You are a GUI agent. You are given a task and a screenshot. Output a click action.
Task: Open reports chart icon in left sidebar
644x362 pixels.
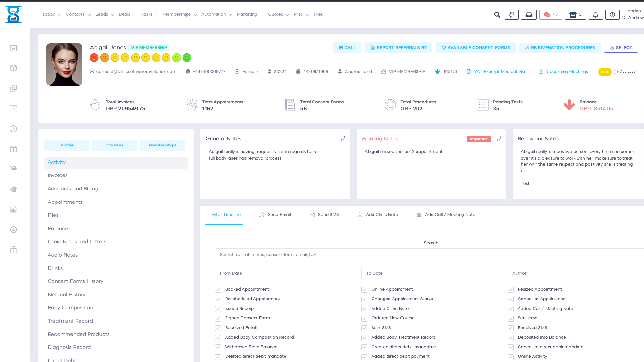coord(13,209)
